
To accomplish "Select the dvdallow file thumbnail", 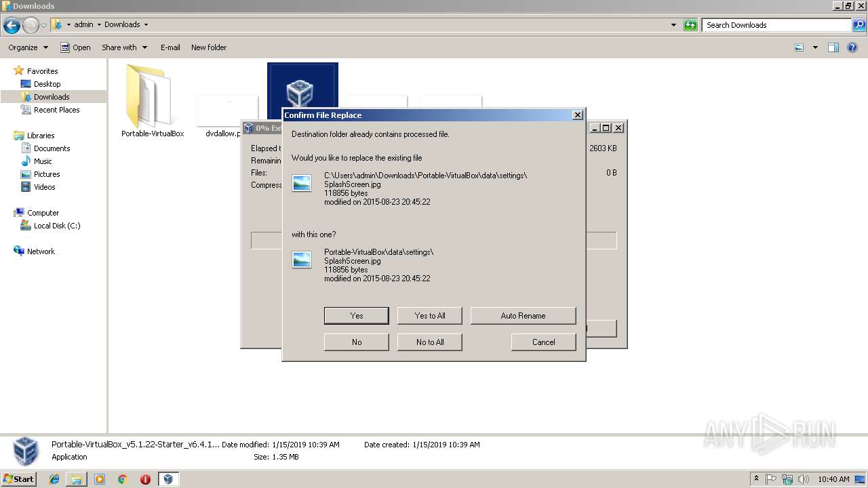I will [226, 110].
